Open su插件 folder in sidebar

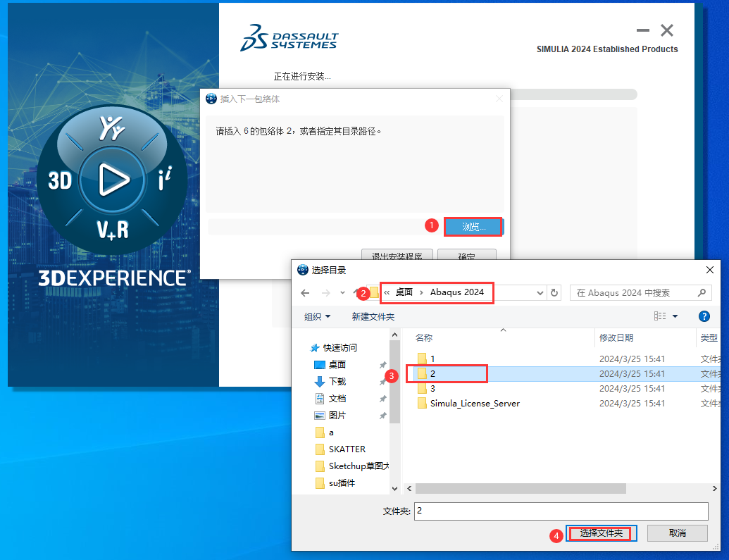342,483
